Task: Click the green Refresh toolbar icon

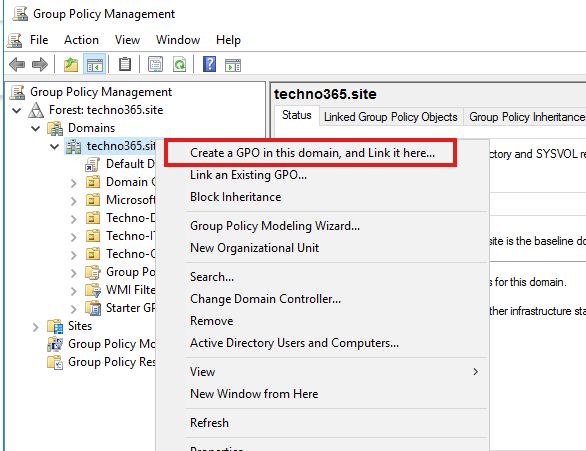Action: pos(180,64)
